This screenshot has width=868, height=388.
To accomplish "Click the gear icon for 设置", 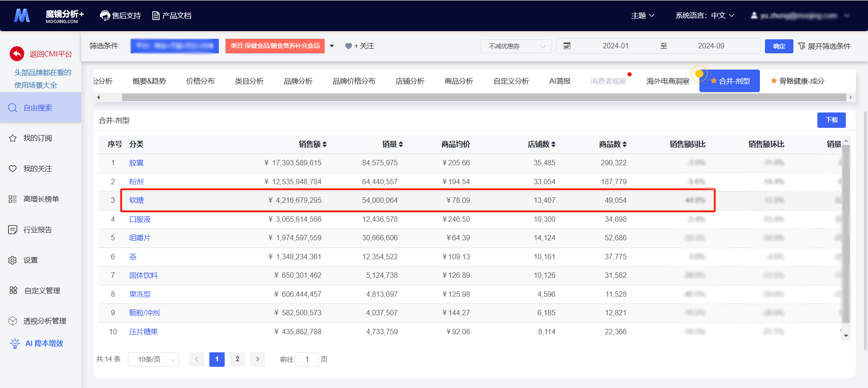I will 13,260.
